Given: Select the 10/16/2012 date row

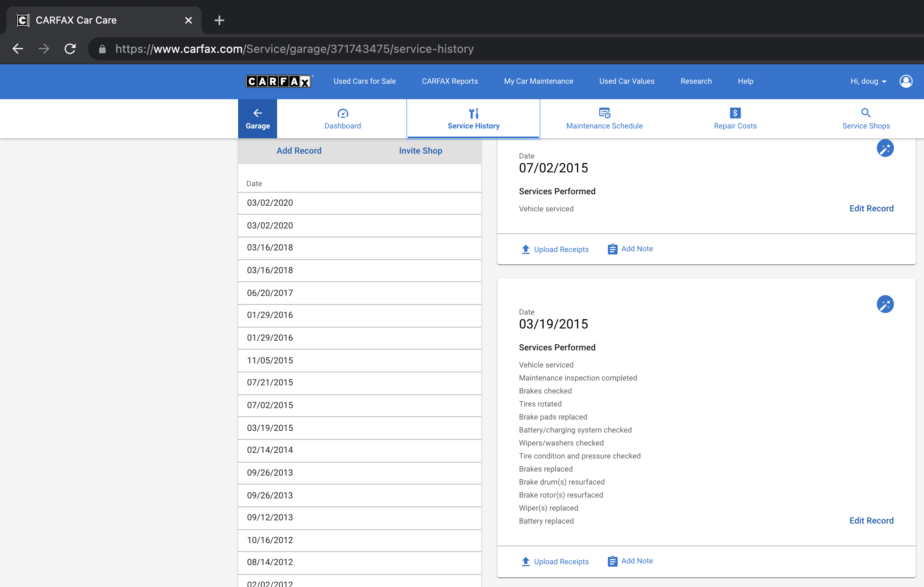Looking at the screenshot, I should tap(360, 540).
